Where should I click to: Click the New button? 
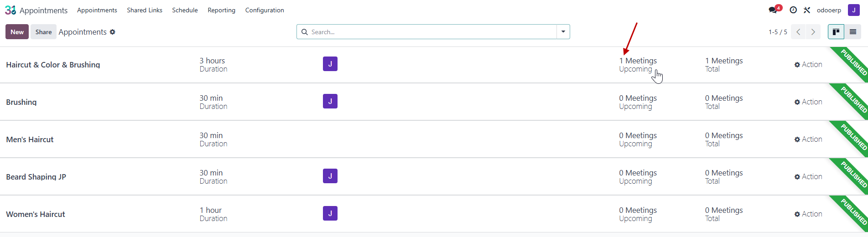[17, 32]
